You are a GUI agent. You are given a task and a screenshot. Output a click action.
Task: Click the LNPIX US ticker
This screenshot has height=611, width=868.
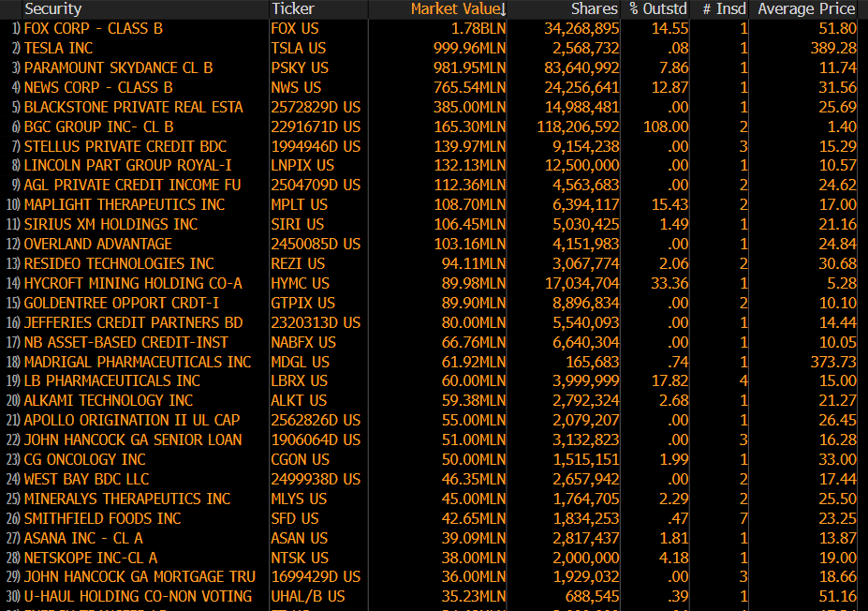[x=302, y=166]
